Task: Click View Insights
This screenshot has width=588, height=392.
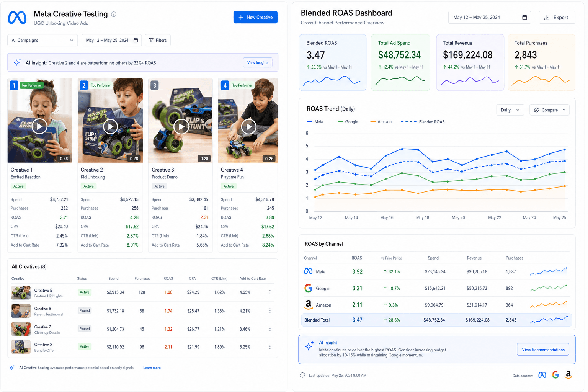Action: click(258, 62)
